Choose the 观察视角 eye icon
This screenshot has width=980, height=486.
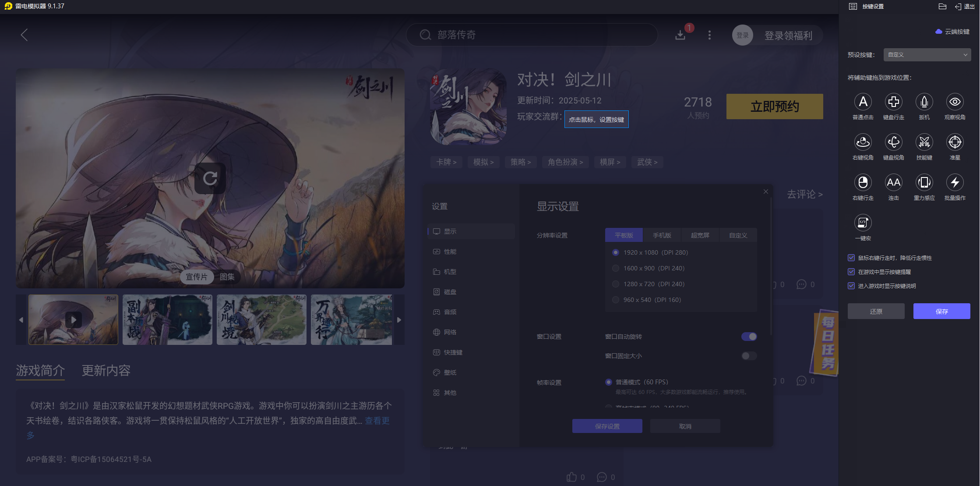tap(955, 102)
